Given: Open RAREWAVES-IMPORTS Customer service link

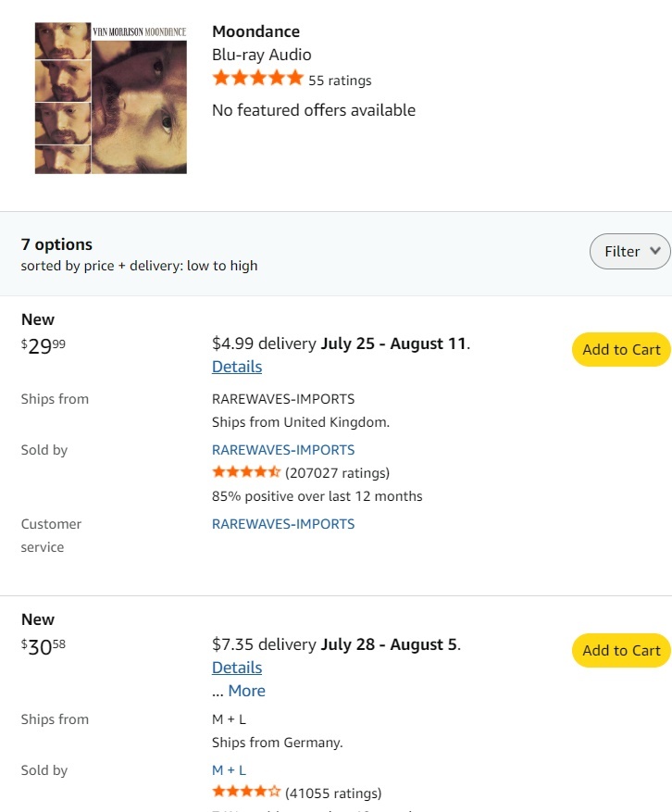Looking at the screenshot, I should pyautogui.click(x=283, y=524).
